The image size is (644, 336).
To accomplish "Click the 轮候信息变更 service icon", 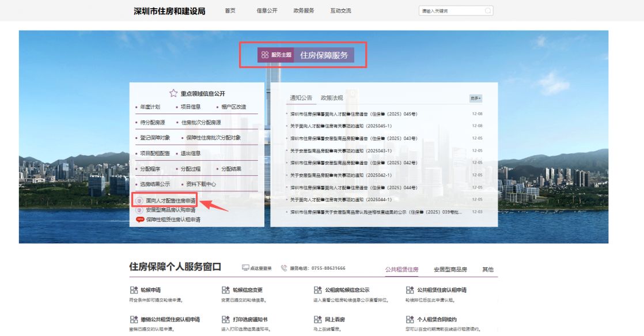I will (225, 289).
